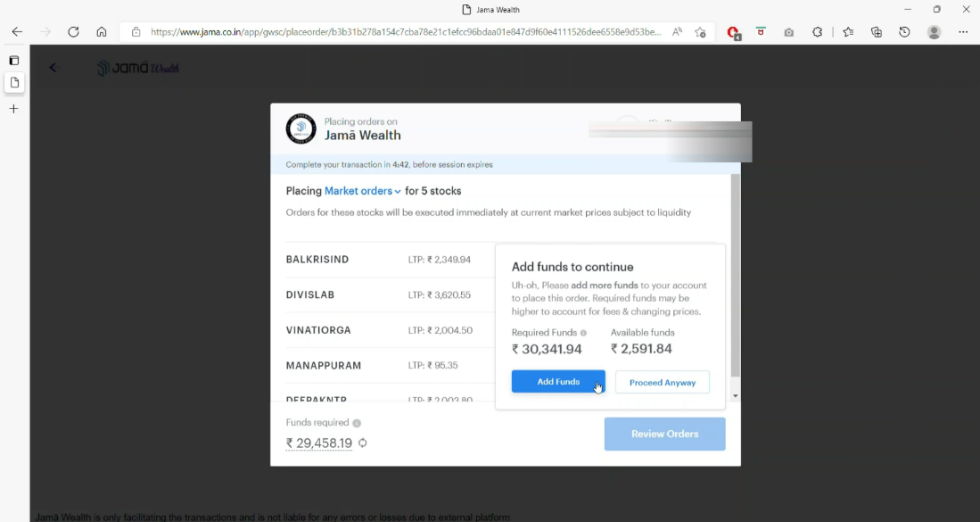
Task: Reload the page with the refresh icon
Action: point(73,32)
